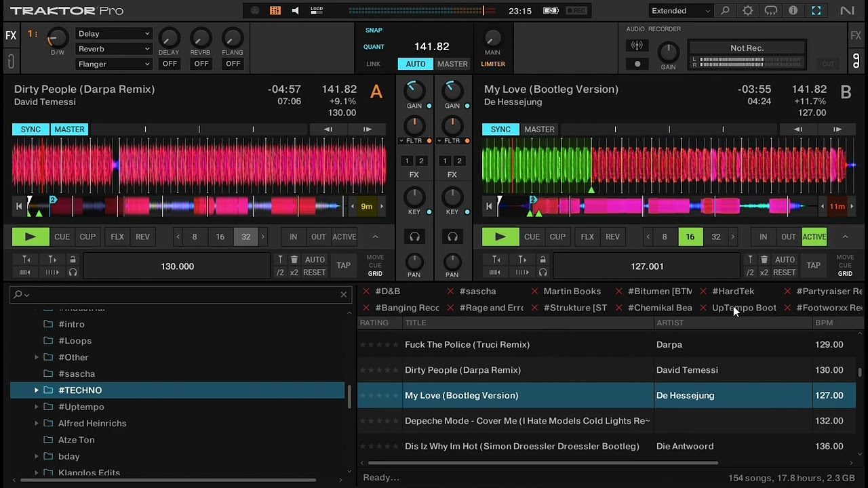
Task: Expand the Alfred Heinrichs folder
Action: point(37,424)
